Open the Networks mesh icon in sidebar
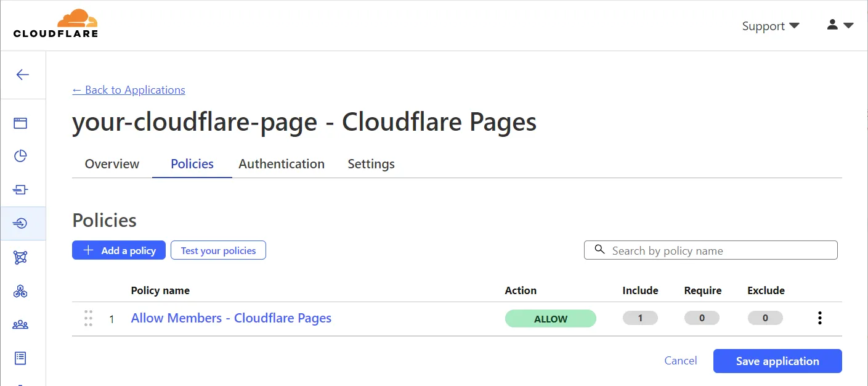Screen dimensions: 868x386 coord(21,257)
